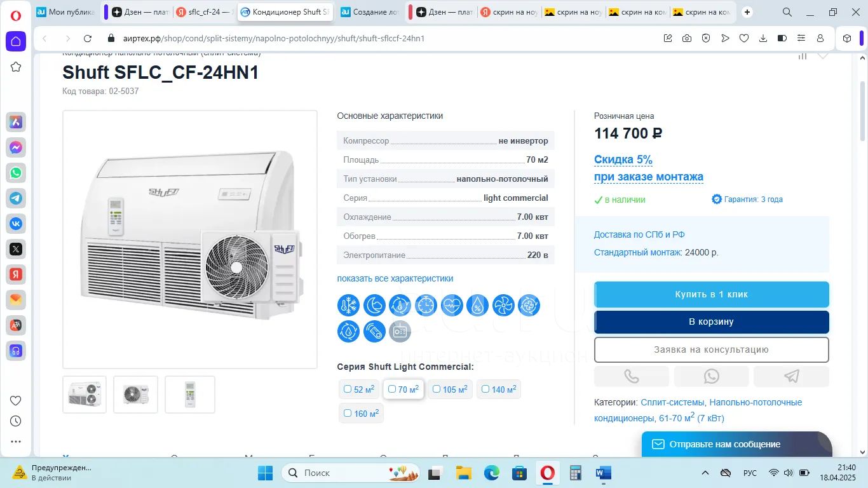Click 'Купить в 1 клик' button
This screenshot has width=868, height=488.
click(x=712, y=294)
